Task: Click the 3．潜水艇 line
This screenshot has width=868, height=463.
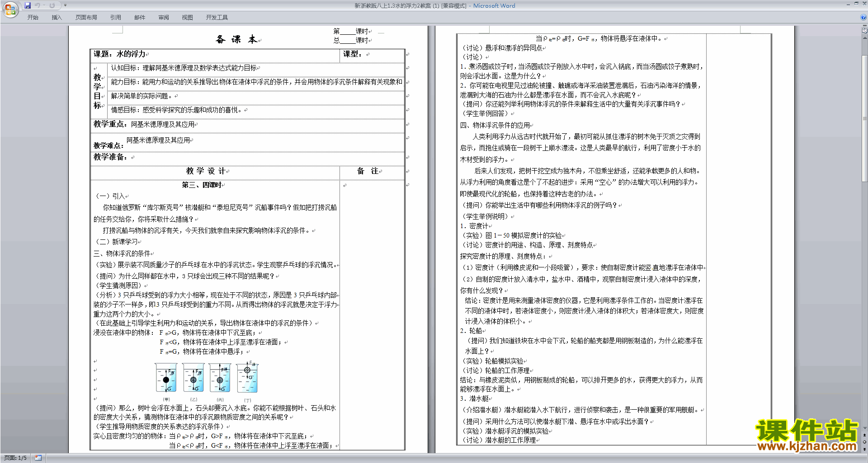Action: coord(475,399)
